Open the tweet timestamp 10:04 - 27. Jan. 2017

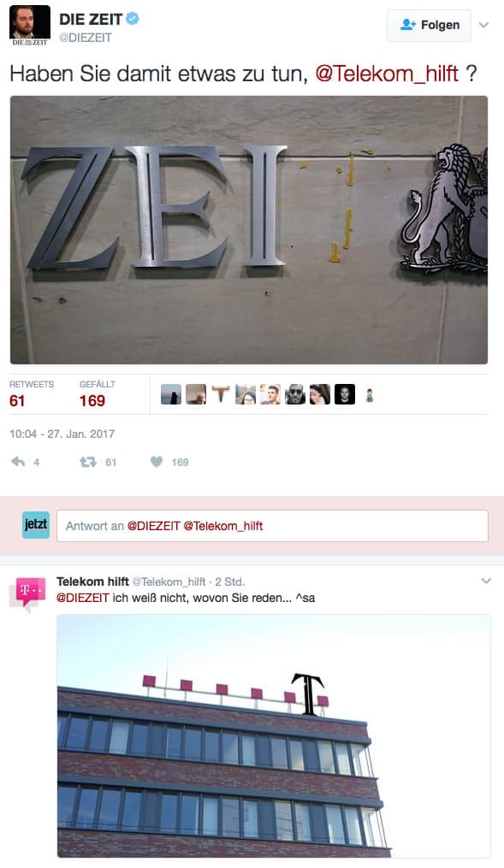[x=62, y=434]
